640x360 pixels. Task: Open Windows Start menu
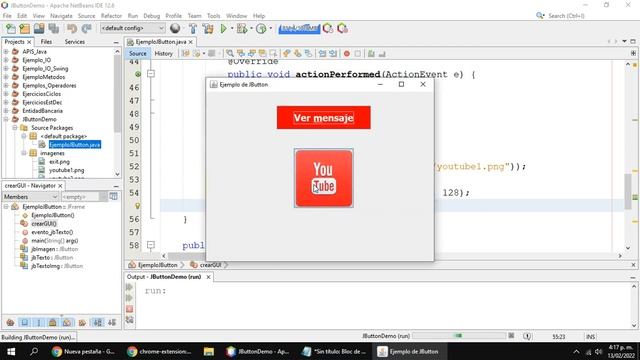11,351
